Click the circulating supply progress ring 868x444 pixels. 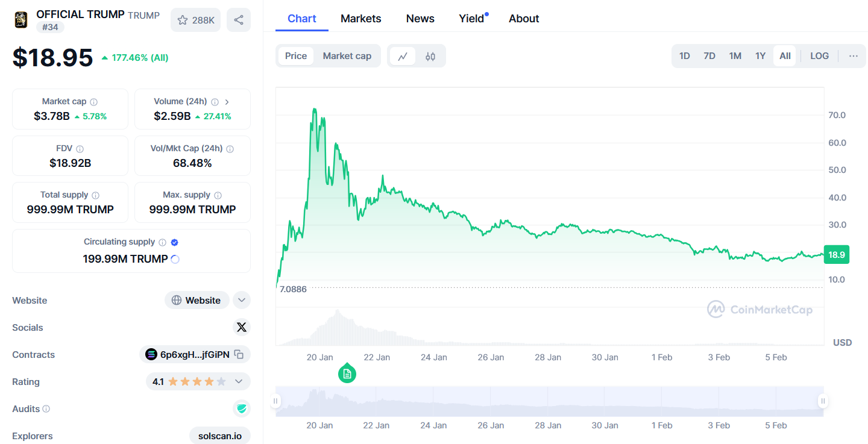tap(175, 259)
